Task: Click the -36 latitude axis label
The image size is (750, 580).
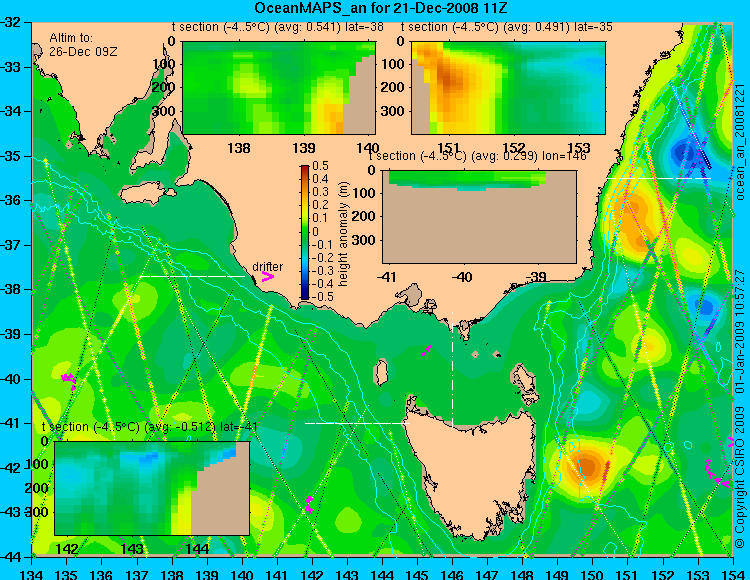Action: (x=11, y=200)
